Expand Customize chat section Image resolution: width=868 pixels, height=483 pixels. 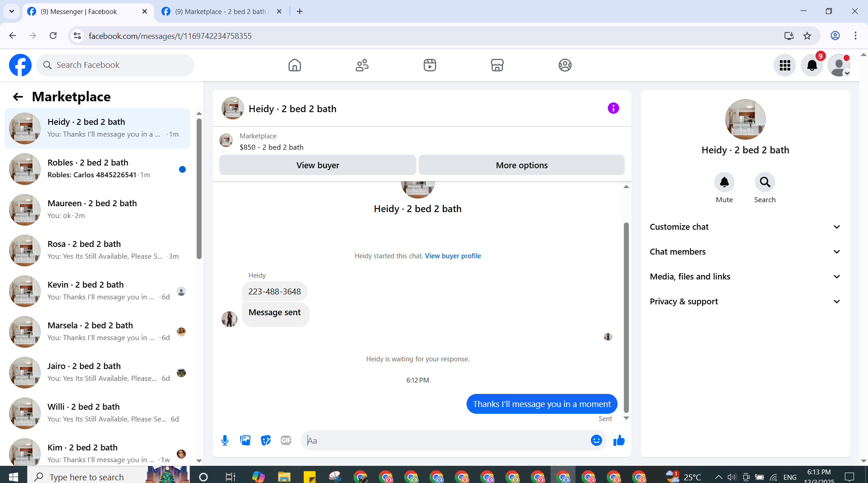point(745,227)
